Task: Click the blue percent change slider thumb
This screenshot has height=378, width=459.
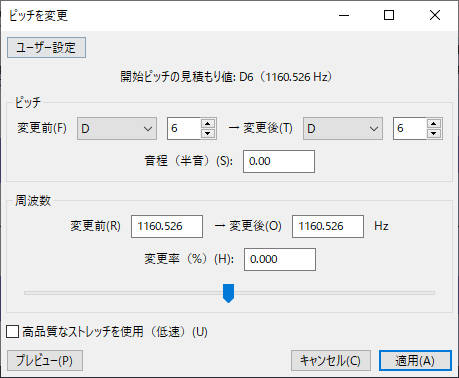Action: coord(228,293)
